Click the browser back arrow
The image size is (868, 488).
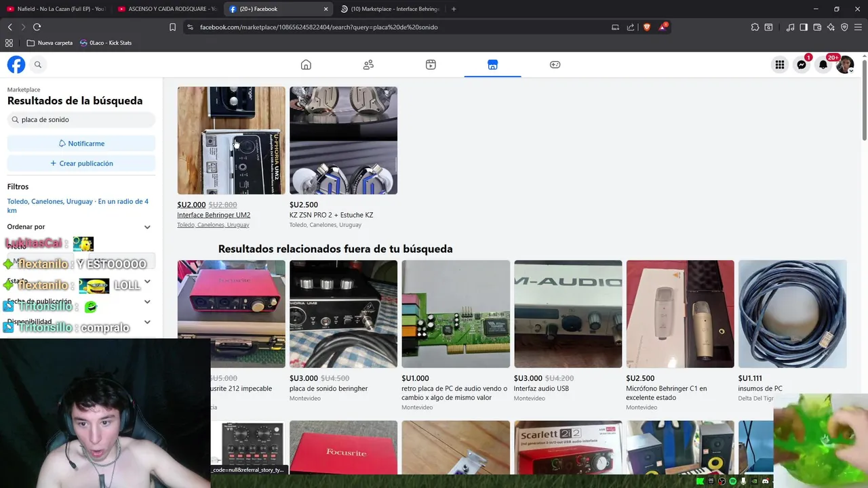click(10, 27)
